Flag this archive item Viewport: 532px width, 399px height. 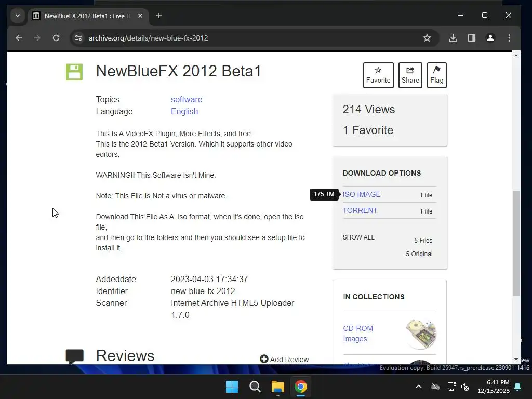(x=436, y=75)
